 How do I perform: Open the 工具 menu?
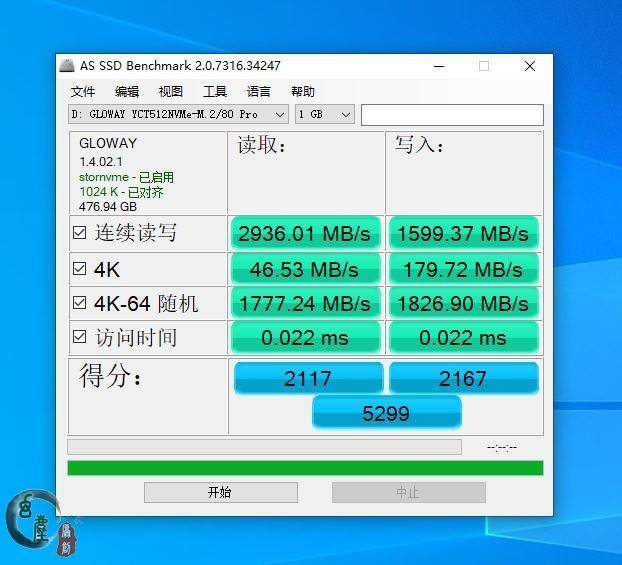pos(215,92)
